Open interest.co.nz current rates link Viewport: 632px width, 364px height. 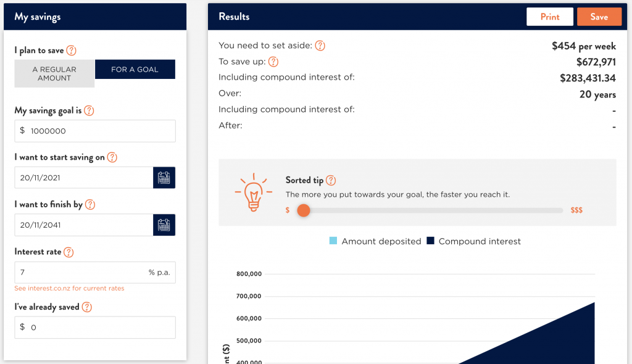point(69,288)
